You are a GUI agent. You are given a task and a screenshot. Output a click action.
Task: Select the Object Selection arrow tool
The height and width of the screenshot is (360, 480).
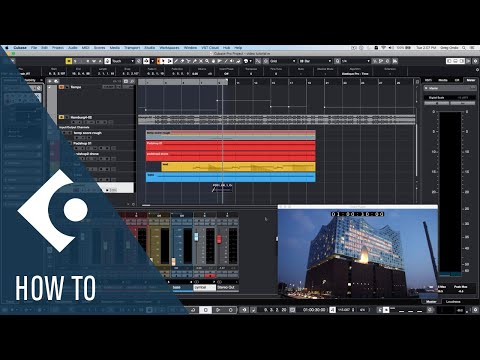coord(163,61)
